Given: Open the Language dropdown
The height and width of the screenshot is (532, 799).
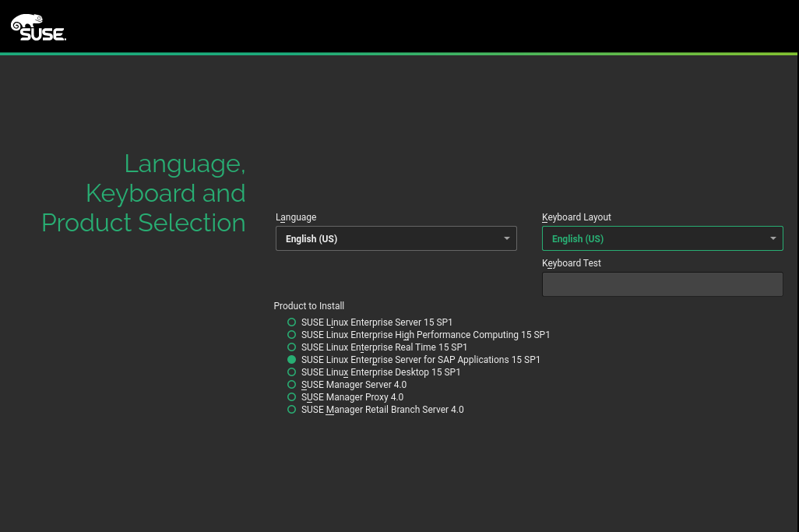Looking at the screenshot, I should (x=396, y=238).
